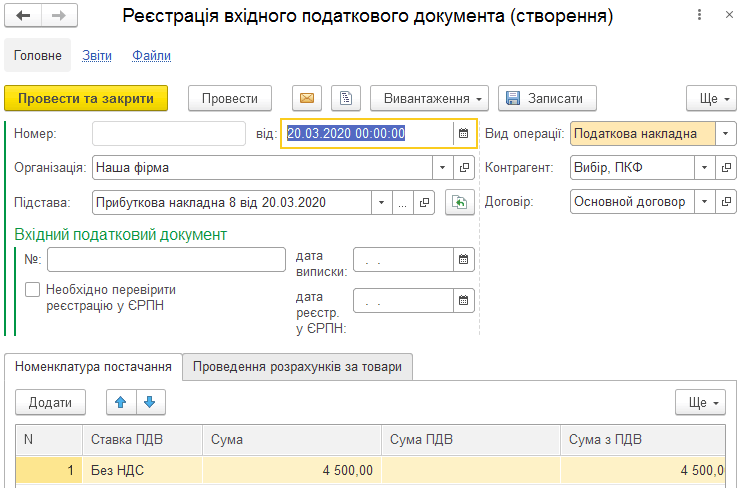This screenshot has width=742, height=488.
Task: Close the document registration form
Action: [x=729, y=15]
